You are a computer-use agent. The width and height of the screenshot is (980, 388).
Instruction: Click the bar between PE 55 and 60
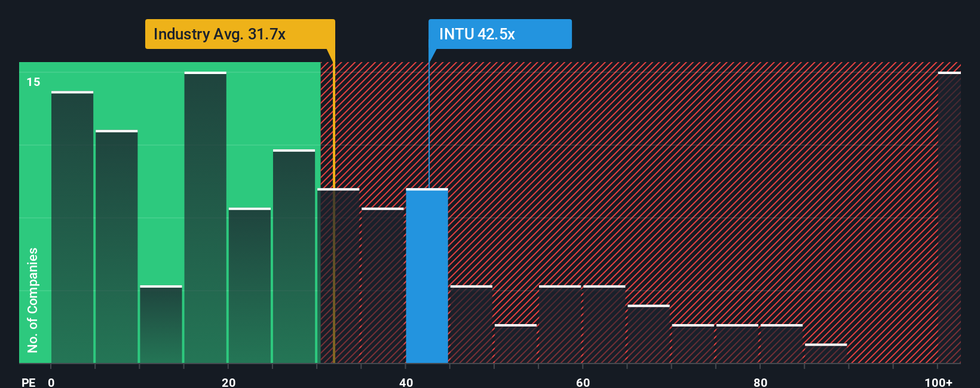(560, 324)
